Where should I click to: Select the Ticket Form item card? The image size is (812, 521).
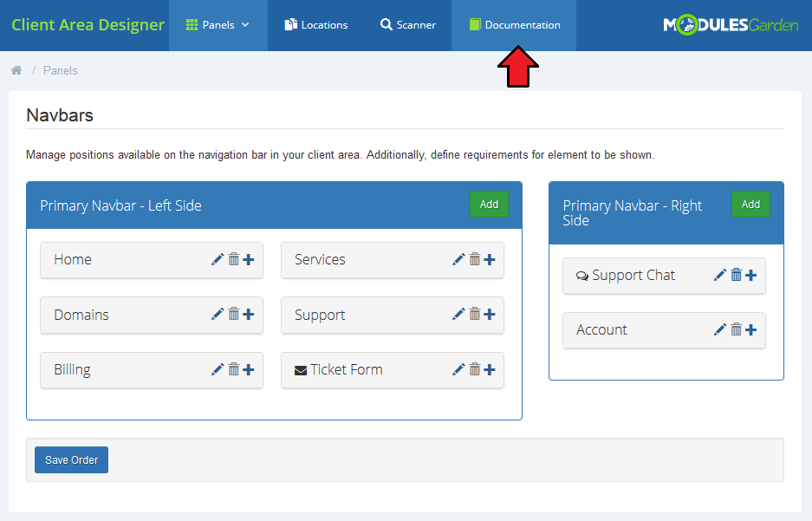tap(393, 370)
